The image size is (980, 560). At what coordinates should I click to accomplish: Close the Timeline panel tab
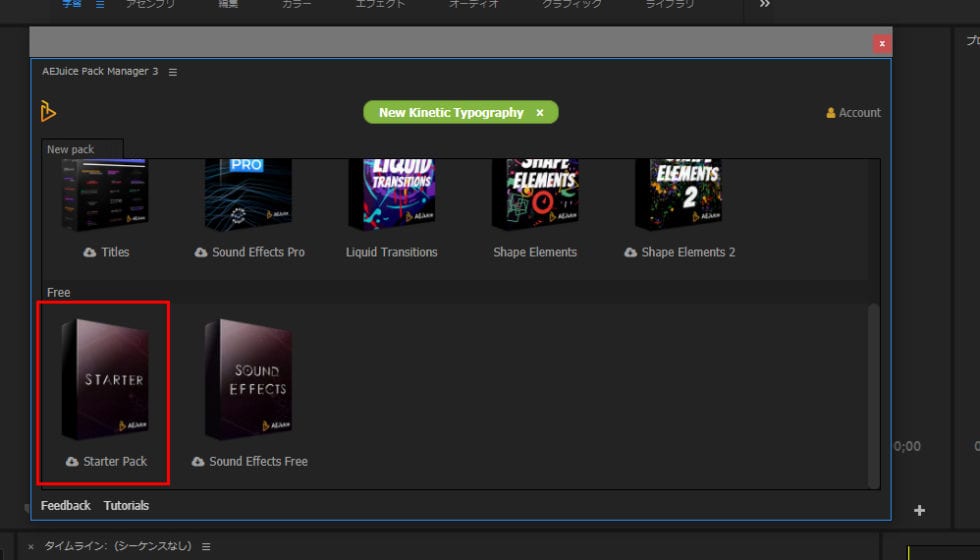pyautogui.click(x=31, y=546)
